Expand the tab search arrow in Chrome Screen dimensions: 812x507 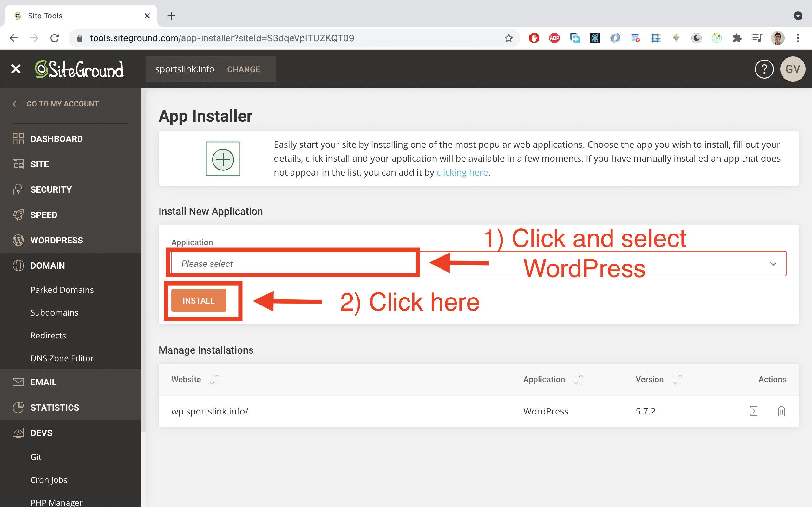[798, 16]
